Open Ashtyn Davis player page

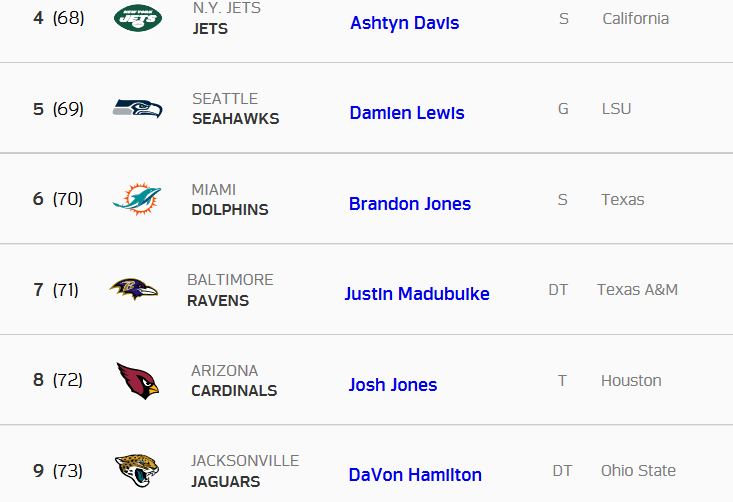(x=405, y=23)
